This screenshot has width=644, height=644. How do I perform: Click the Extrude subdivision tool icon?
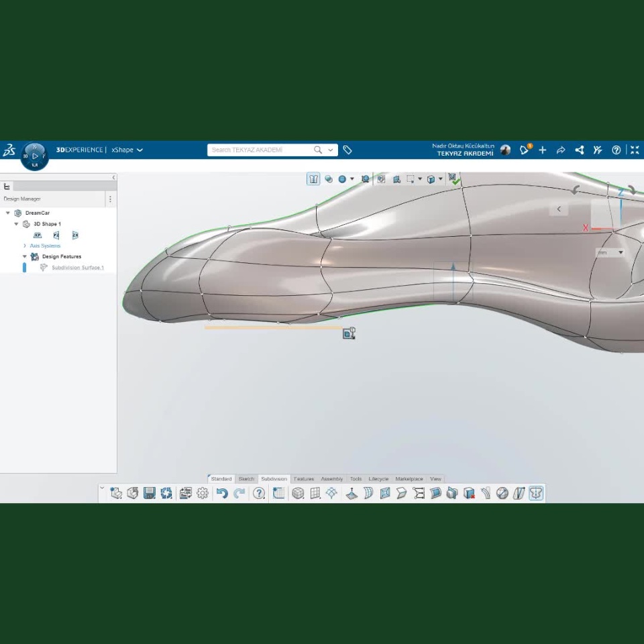[351, 493]
